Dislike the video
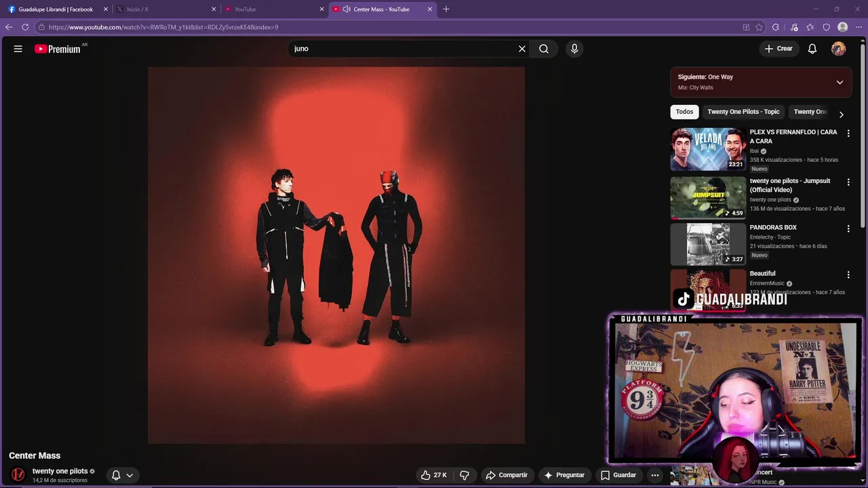Viewport: 868px width, 488px height. (465, 475)
